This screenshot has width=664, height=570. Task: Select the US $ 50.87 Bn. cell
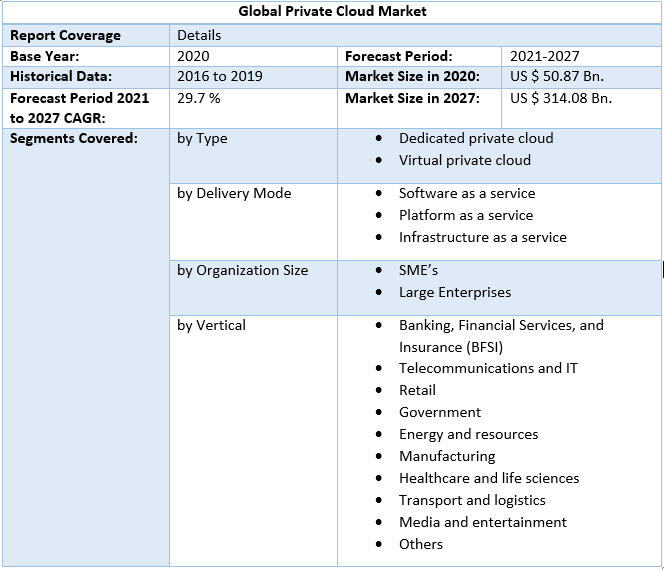click(x=556, y=76)
